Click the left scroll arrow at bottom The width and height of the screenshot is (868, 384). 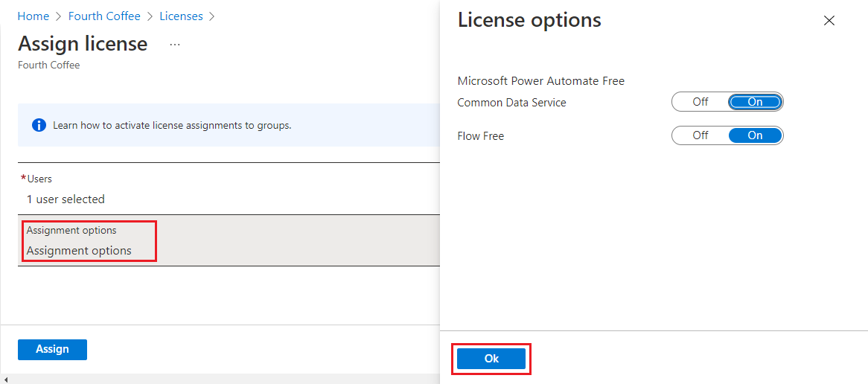tap(6, 380)
